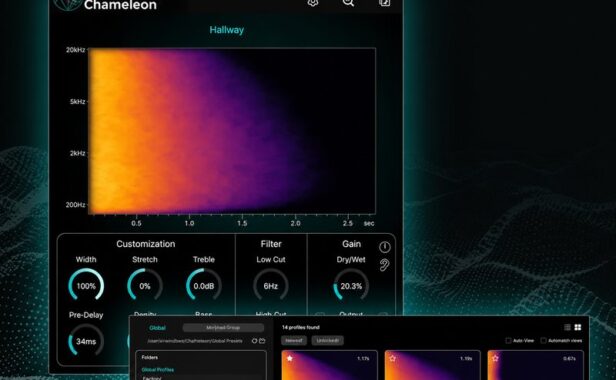
Task: Click the Stretch knob at 0%
Action: 145,286
